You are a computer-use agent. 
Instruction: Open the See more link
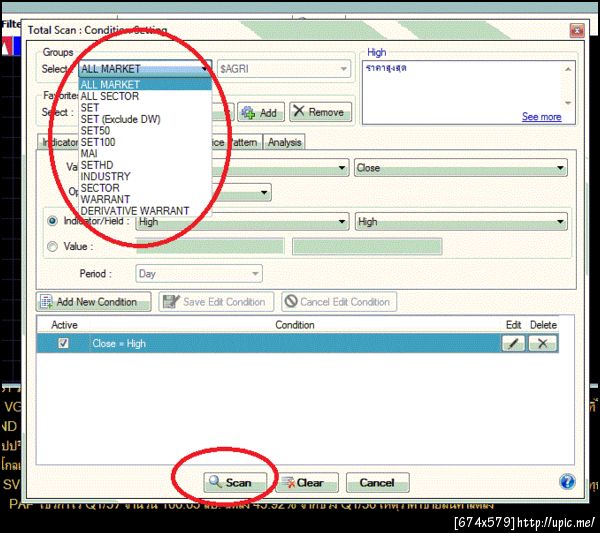click(x=541, y=116)
